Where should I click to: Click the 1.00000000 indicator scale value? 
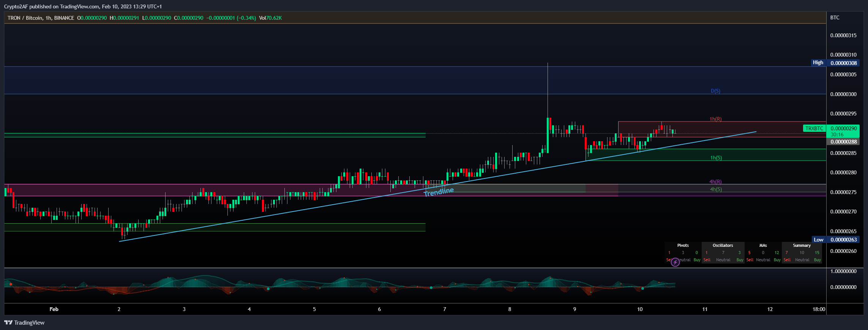point(843,271)
